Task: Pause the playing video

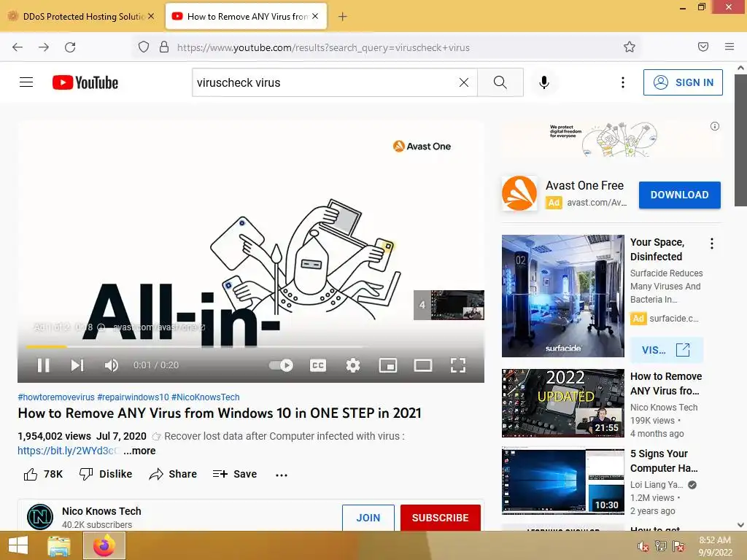Action: point(43,365)
